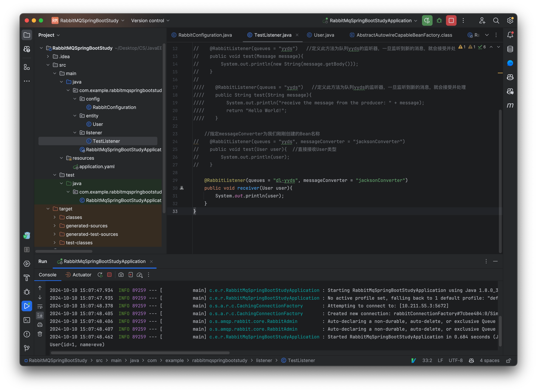
Task: Collapse the target folder in project tree
Action: 48,209
